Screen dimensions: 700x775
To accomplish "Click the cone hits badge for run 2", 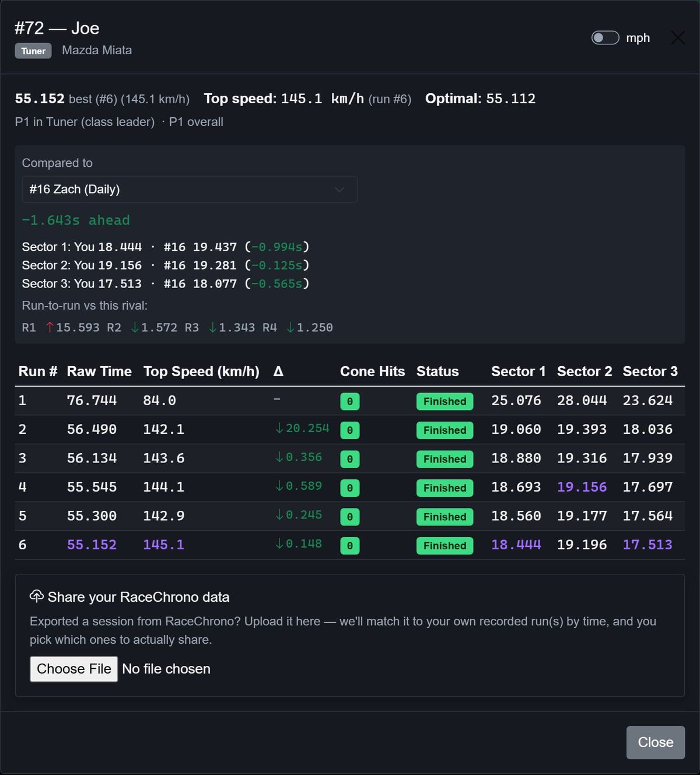I will click(350, 430).
